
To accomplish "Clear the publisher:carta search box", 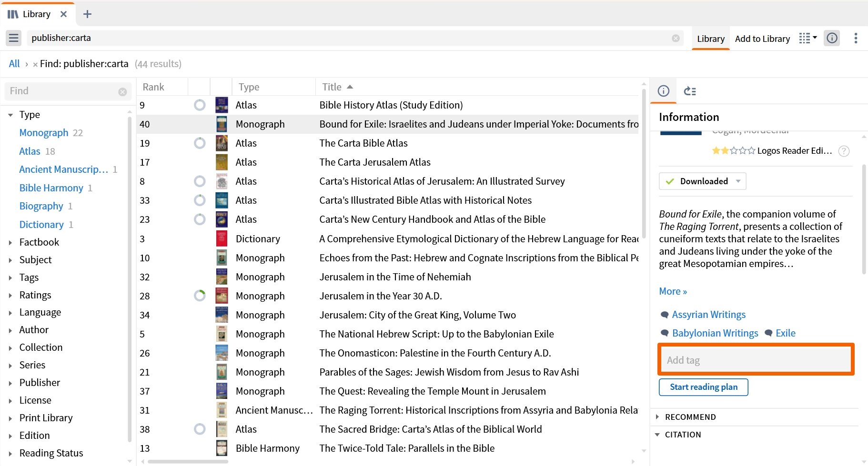I will (676, 38).
